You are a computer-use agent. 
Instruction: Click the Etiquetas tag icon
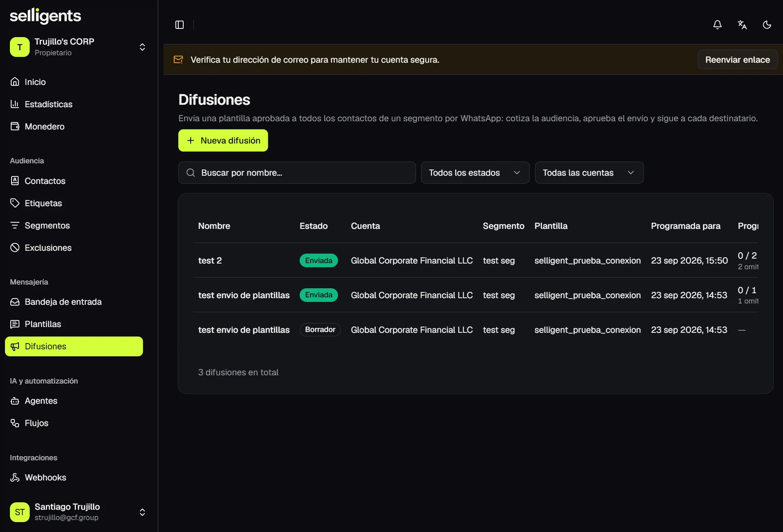[15, 203]
